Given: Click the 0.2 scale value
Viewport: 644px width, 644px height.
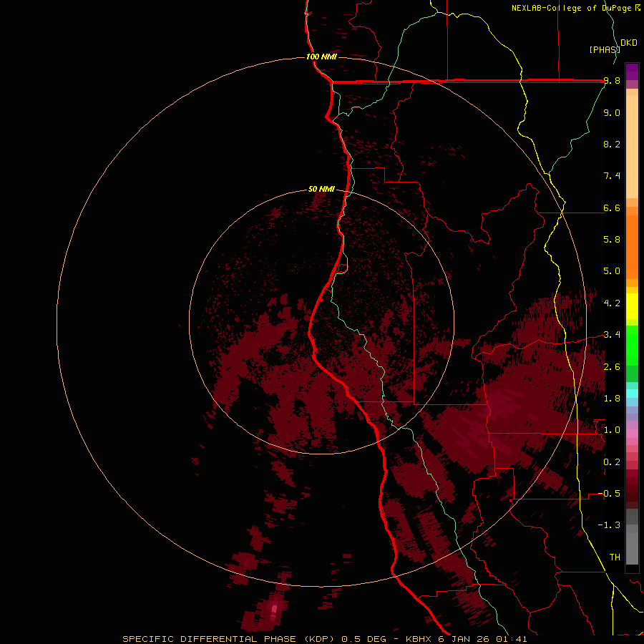Looking at the screenshot, I should pos(612,462).
